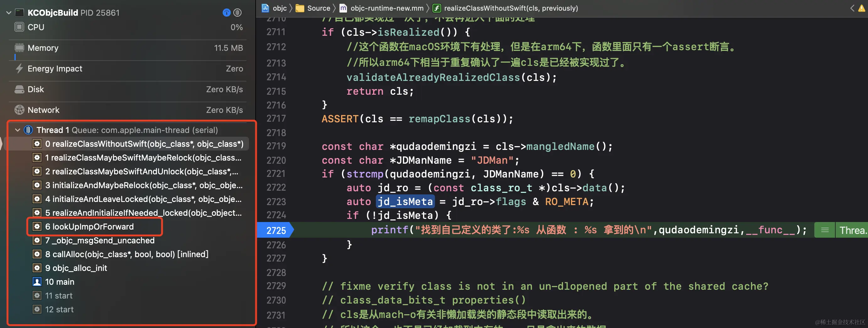Open the CPU gauge via its chip icon

19,27
